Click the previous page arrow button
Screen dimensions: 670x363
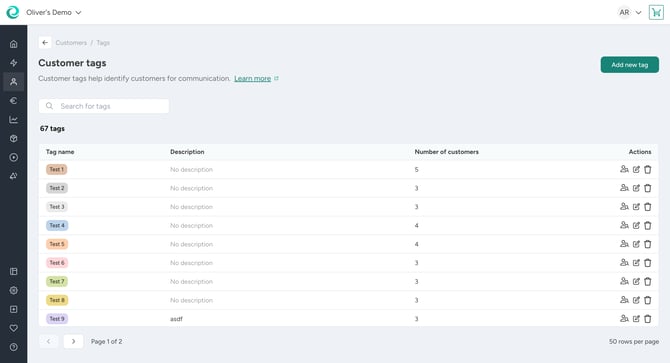[x=48, y=341]
